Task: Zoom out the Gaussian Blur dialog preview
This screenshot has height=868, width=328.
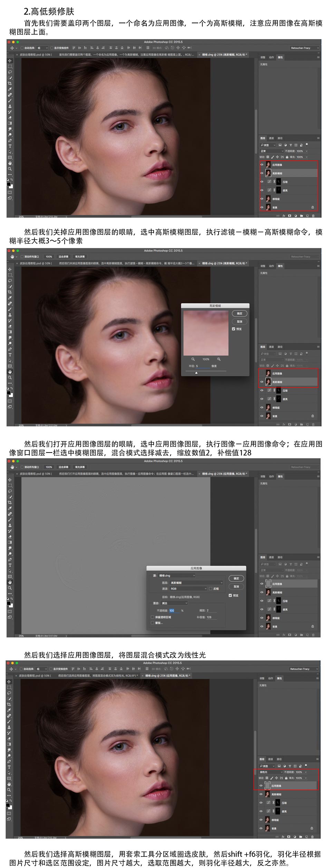Action: point(193,359)
